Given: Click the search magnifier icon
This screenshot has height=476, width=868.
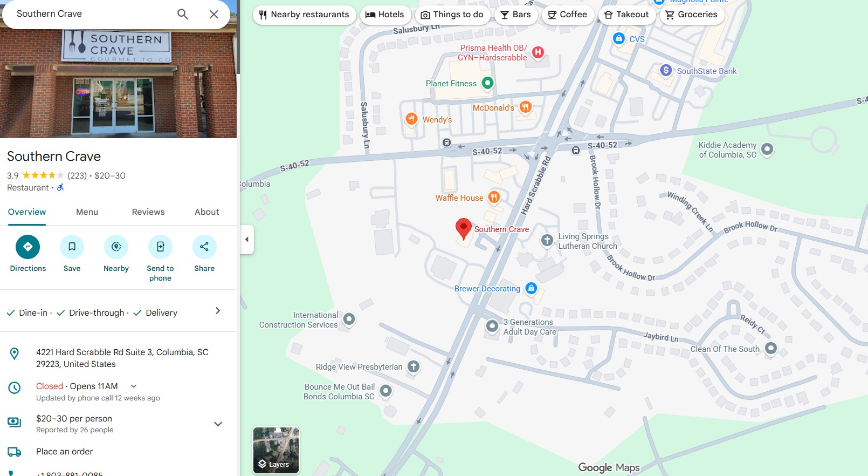Looking at the screenshot, I should 183,14.
